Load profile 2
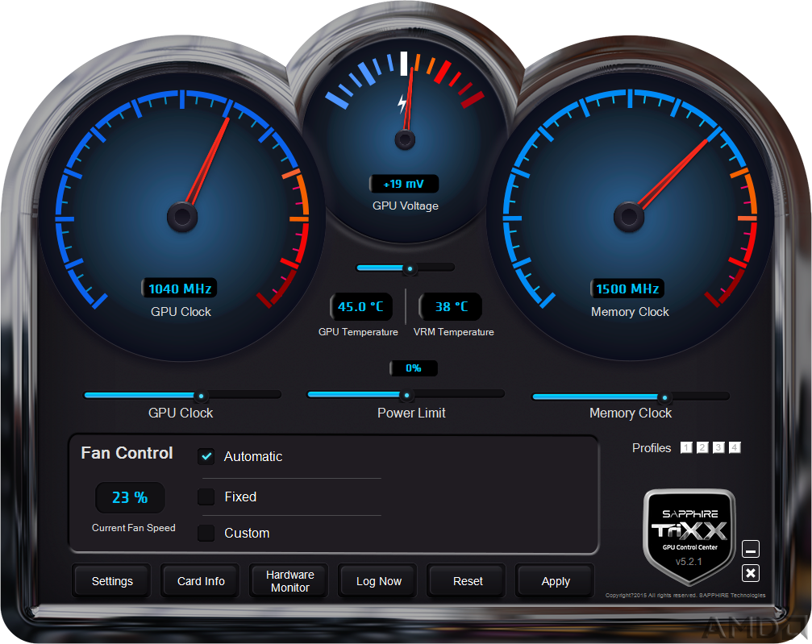This screenshot has height=644, width=812. click(702, 447)
